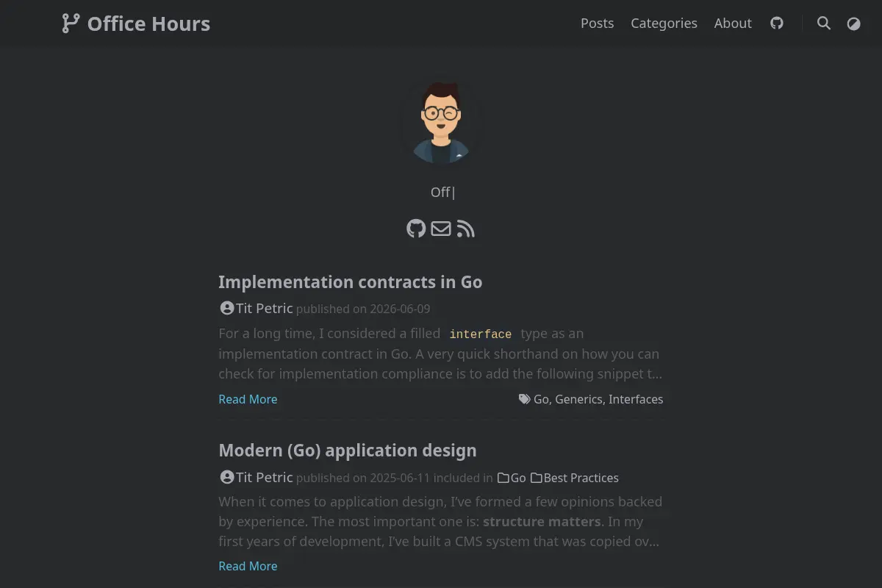This screenshot has height=588, width=882.
Task: Open the Best Practices category folder
Action: coord(575,478)
